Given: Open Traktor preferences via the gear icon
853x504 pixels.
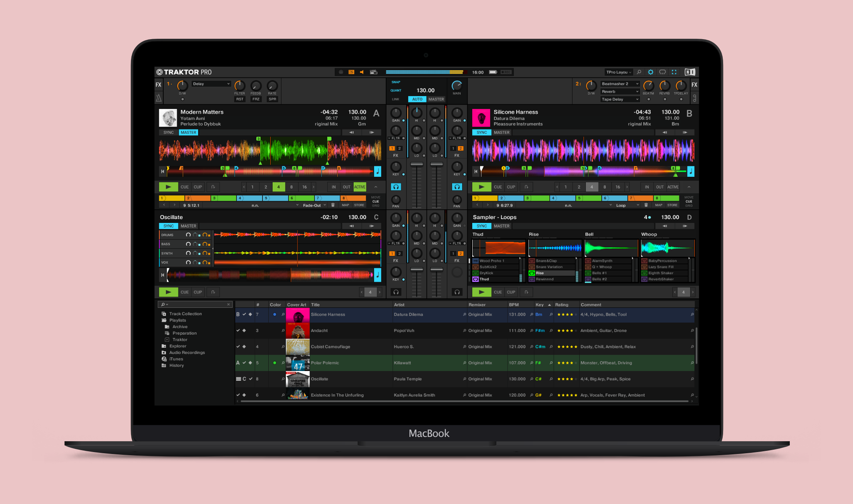Looking at the screenshot, I should pyautogui.click(x=650, y=72).
